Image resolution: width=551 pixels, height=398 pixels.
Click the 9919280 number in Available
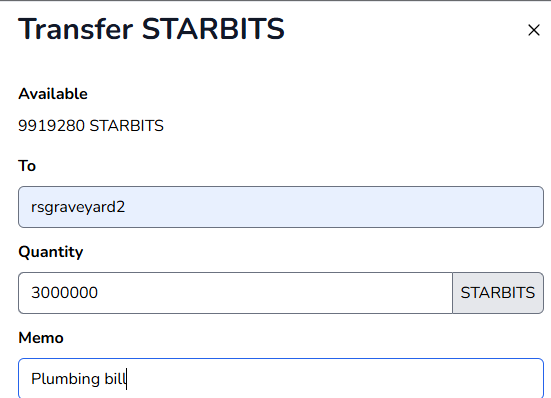click(x=51, y=126)
